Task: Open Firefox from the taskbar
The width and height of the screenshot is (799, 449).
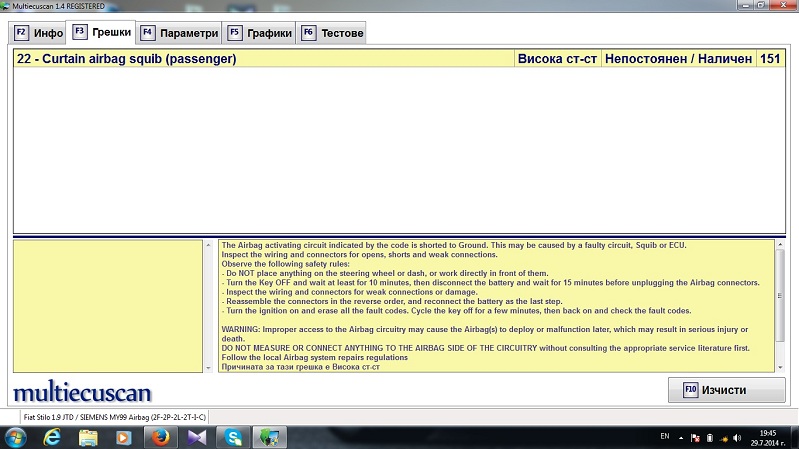Action: [x=158, y=437]
